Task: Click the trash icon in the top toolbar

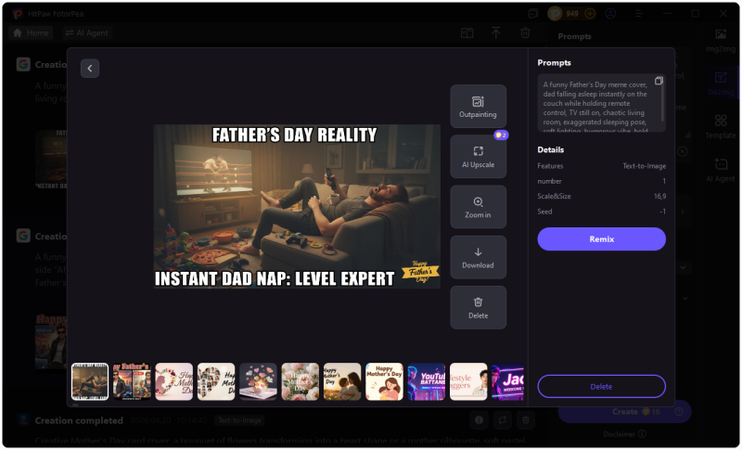Action: 525,33
